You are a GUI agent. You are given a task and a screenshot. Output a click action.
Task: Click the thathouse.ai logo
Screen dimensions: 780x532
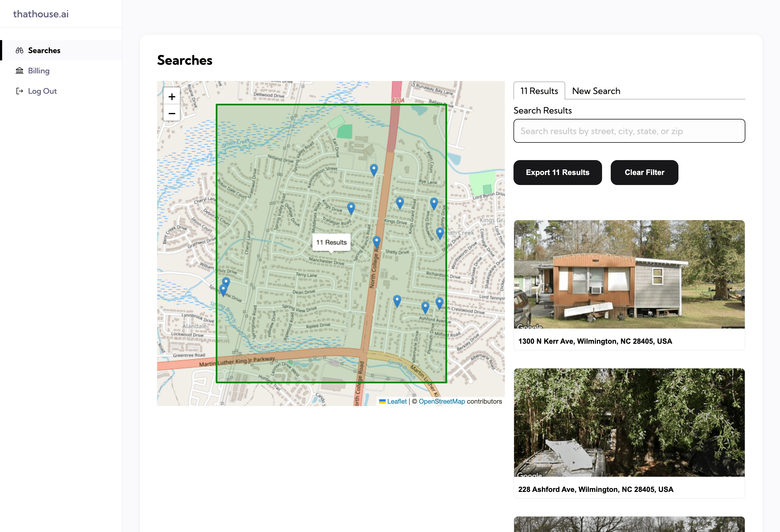point(41,14)
